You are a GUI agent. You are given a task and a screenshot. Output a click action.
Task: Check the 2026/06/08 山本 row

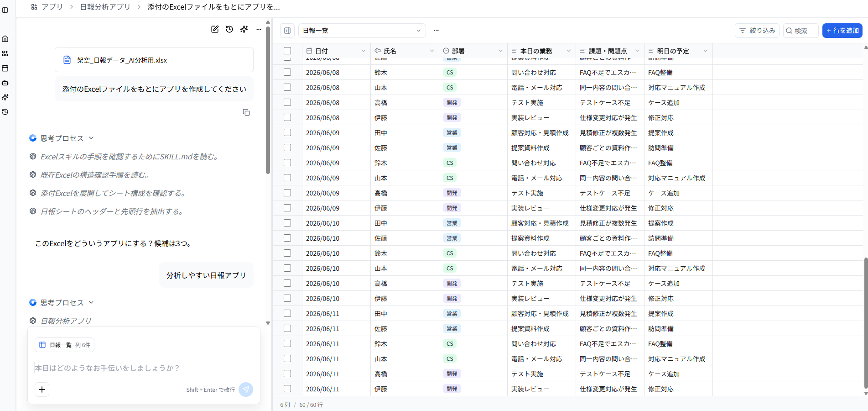[x=287, y=87]
